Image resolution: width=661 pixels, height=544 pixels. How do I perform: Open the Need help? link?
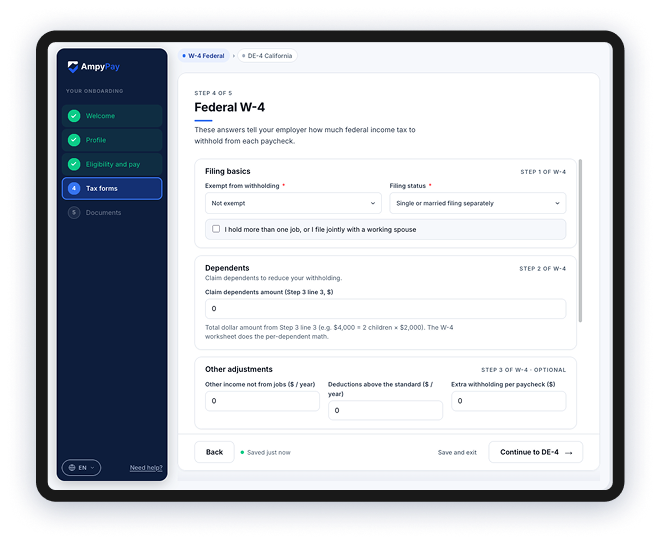(146, 468)
